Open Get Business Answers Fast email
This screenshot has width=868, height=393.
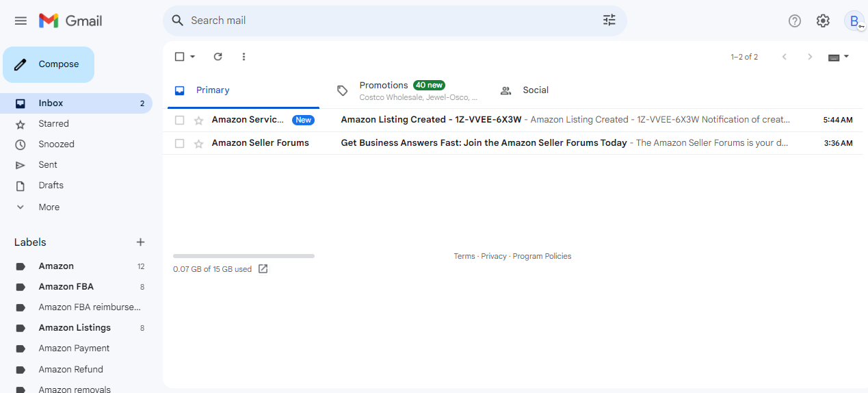click(x=513, y=143)
